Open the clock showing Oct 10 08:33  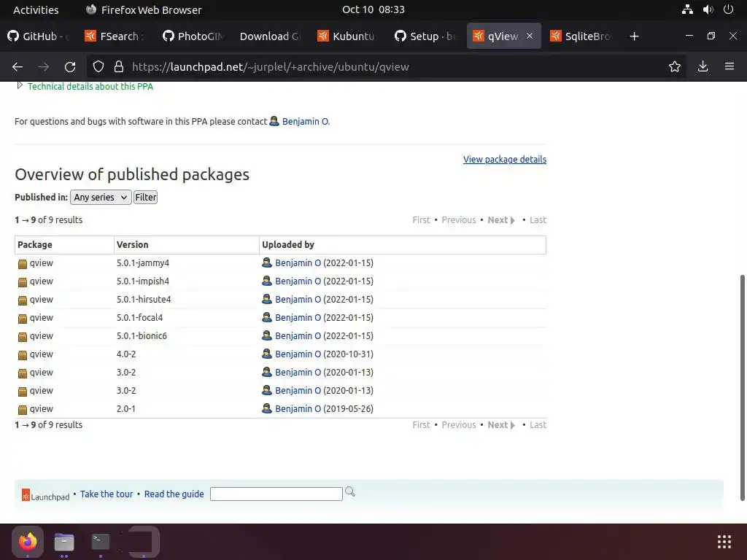373,9
